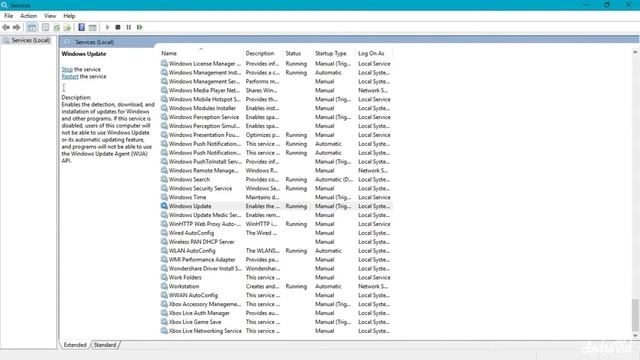Select the Windows Mobile Hotspot service name
Image resolution: width=640 pixels, height=360 pixels.
(x=204, y=99)
